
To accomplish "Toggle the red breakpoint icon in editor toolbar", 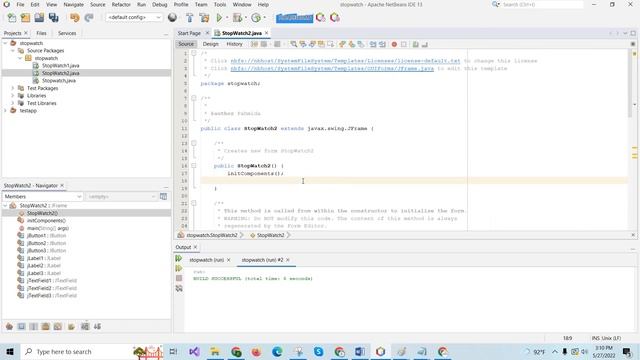I will coord(394,44).
